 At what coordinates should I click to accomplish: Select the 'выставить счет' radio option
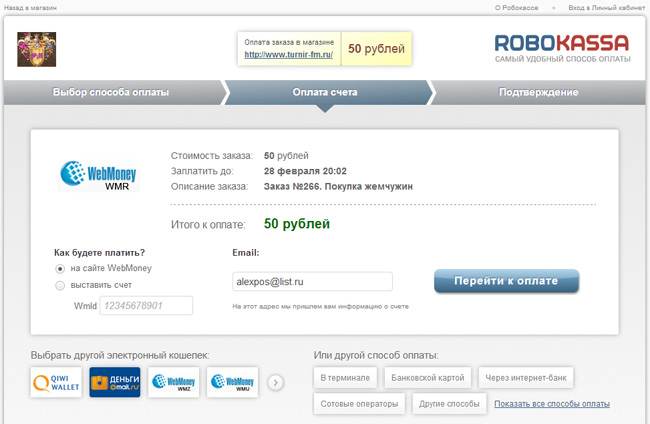[x=60, y=286]
